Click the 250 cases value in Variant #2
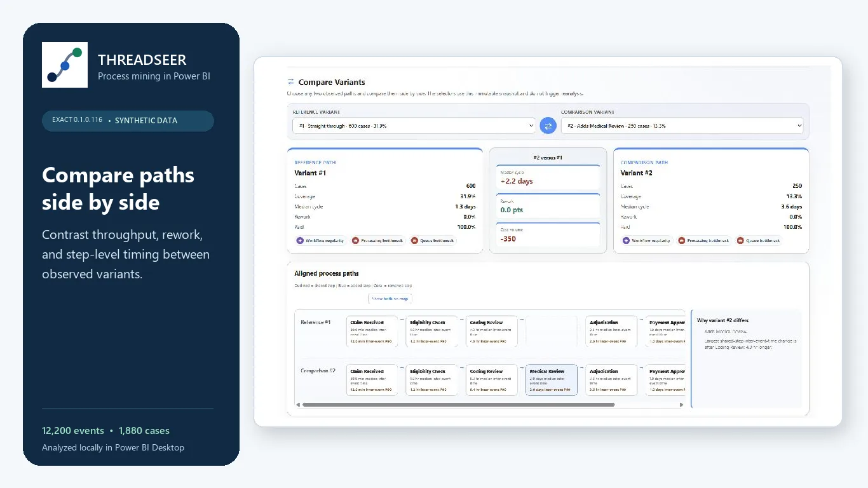The width and height of the screenshot is (868, 488). click(796, 186)
